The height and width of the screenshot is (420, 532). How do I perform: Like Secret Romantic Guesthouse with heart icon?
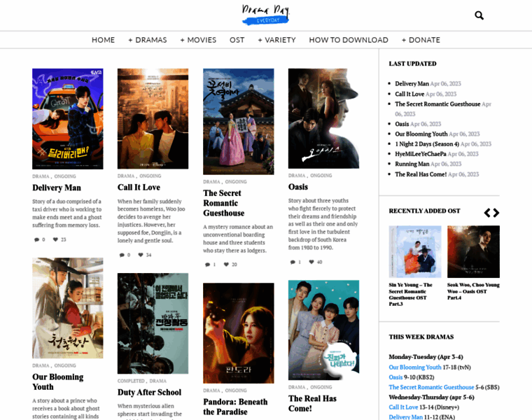[x=226, y=265]
